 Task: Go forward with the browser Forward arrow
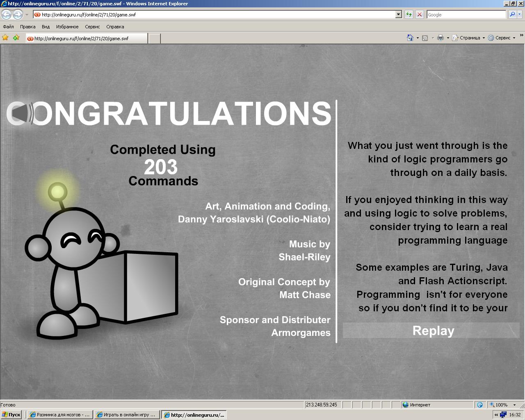(x=18, y=15)
